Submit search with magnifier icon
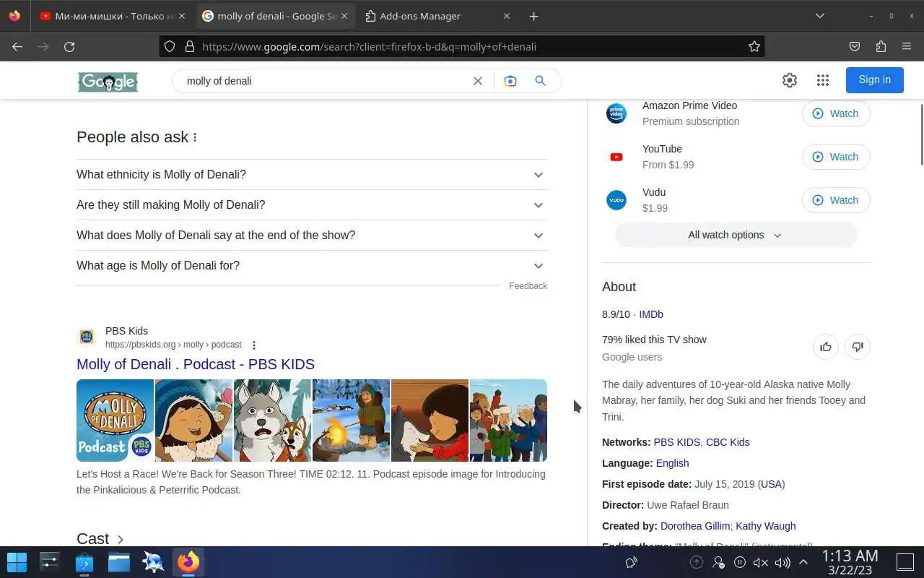 (540, 81)
